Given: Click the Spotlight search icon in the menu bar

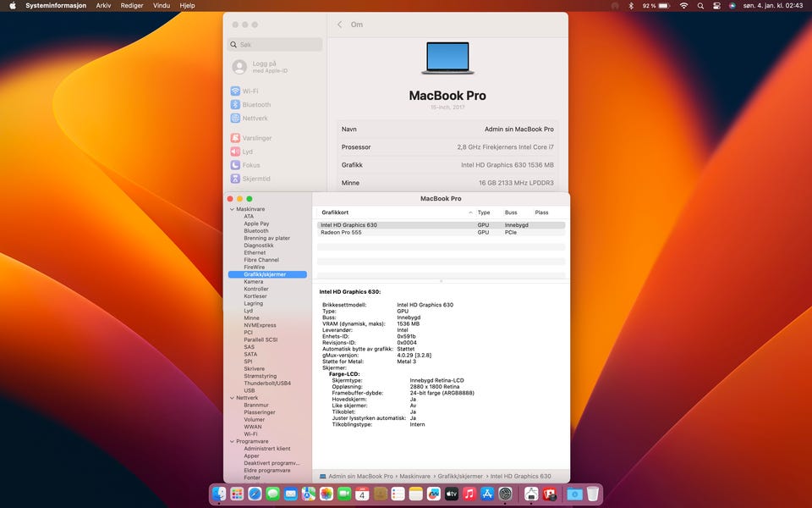Looking at the screenshot, I should click(x=700, y=6).
